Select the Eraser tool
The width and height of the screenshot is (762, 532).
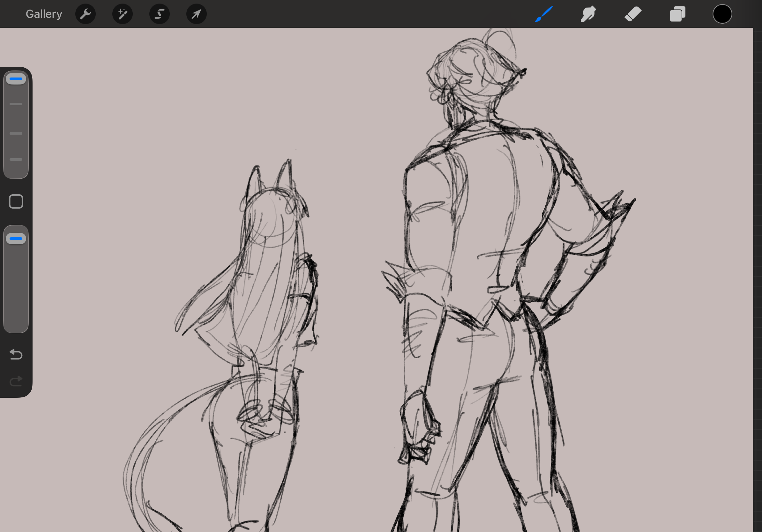pos(632,14)
